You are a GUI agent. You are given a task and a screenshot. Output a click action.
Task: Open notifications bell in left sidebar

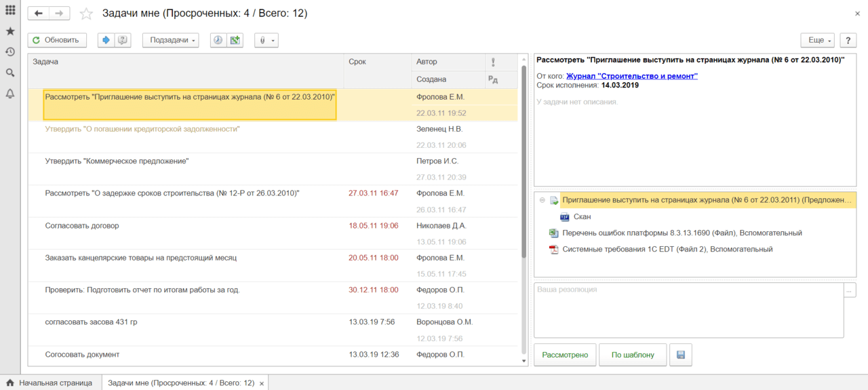(10, 94)
